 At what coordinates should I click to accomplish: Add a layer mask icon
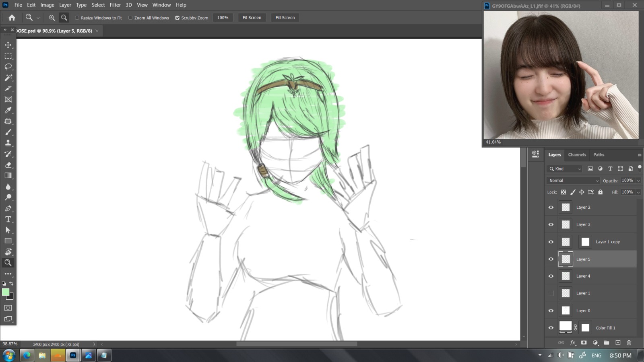pyautogui.click(x=584, y=343)
